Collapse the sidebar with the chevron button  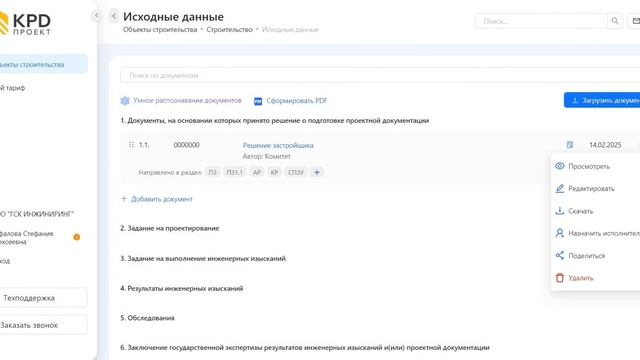tap(97, 16)
